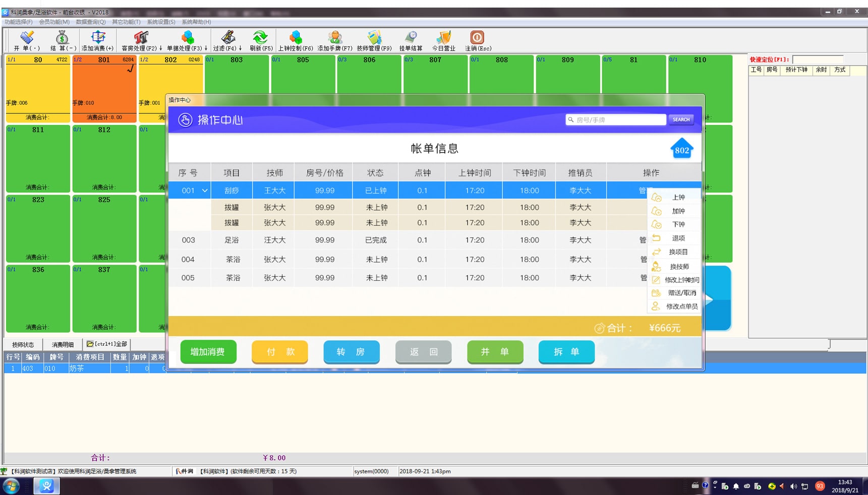The height and width of the screenshot is (495, 868).
Task: Switch to the 消费明细 tab
Action: pos(63,345)
